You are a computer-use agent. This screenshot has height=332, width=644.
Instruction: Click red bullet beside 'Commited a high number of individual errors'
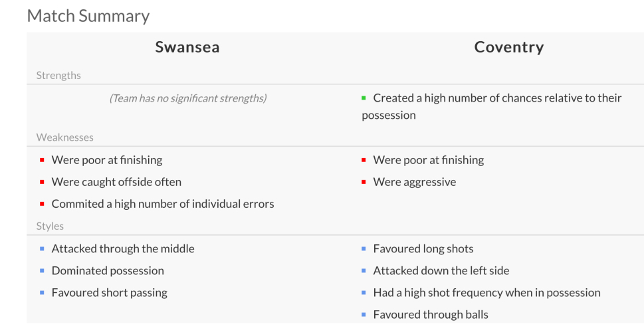(42, 204)
